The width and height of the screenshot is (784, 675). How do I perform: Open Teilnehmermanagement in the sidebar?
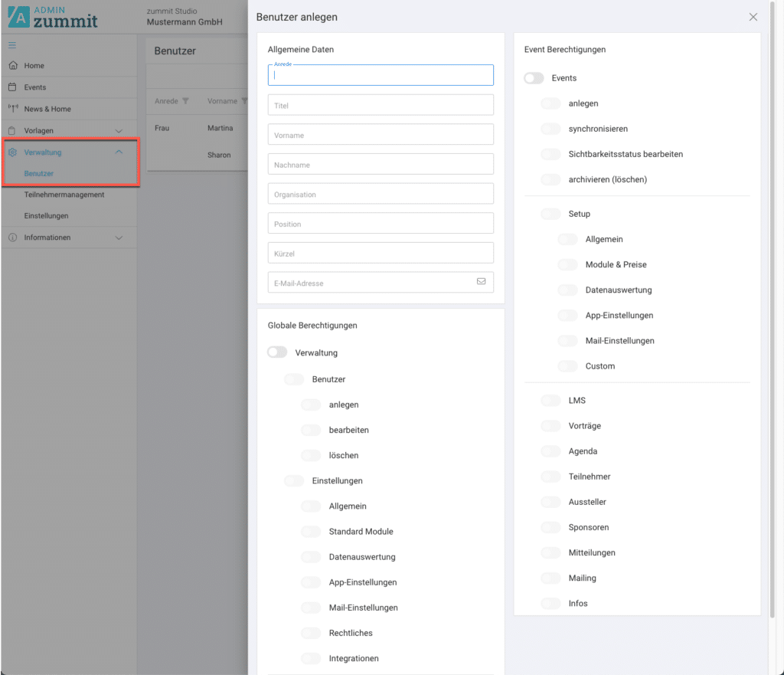click(64, 195)
